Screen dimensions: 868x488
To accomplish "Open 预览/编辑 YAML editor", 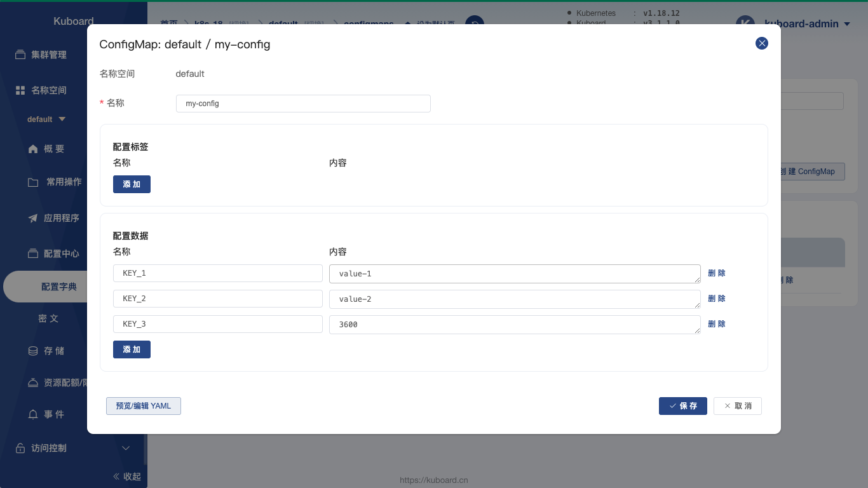I will pos(144,406).
